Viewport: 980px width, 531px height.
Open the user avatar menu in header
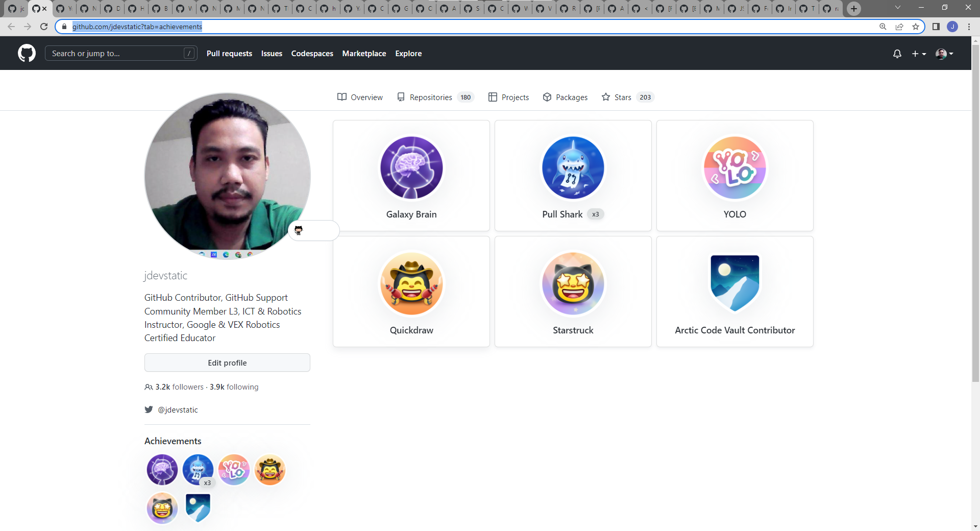944,54
